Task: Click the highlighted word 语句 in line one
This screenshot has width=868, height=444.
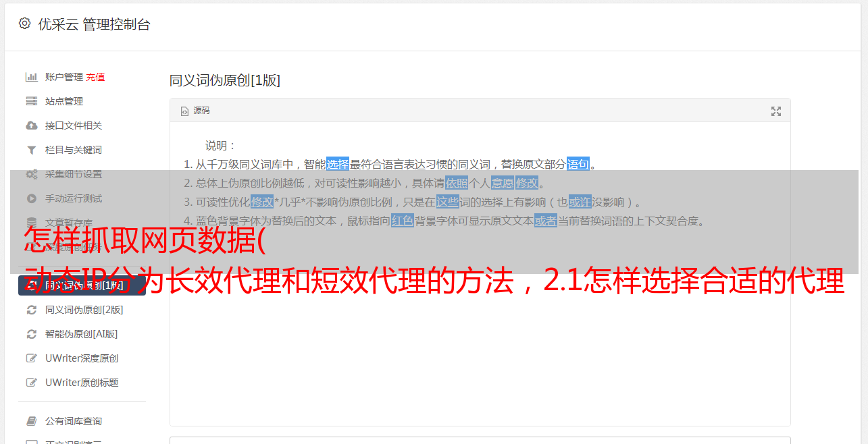Action: (578, 164)
